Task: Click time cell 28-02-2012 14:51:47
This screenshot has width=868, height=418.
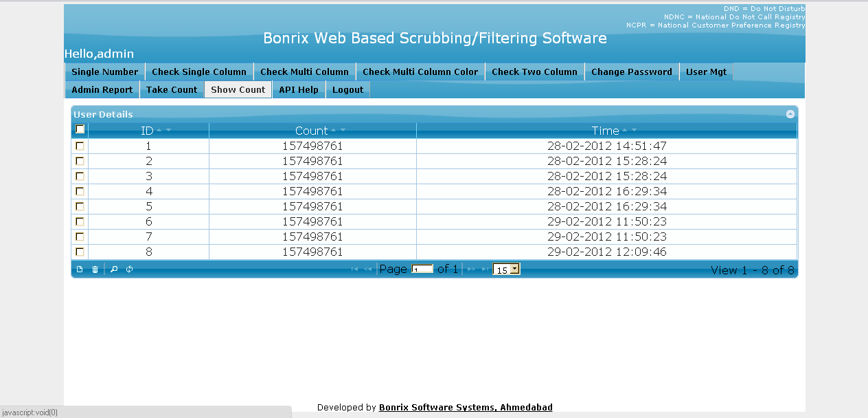Action: click(607, 146)
